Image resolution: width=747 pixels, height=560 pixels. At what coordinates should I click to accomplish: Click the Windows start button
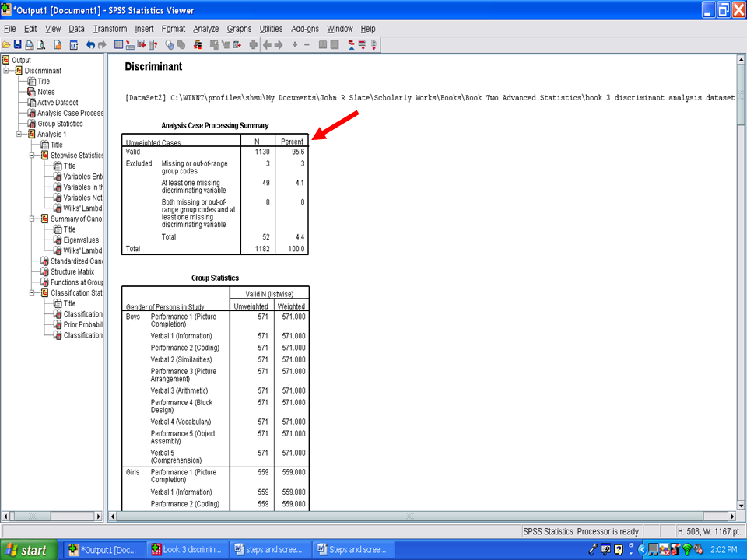pos(28,550)
